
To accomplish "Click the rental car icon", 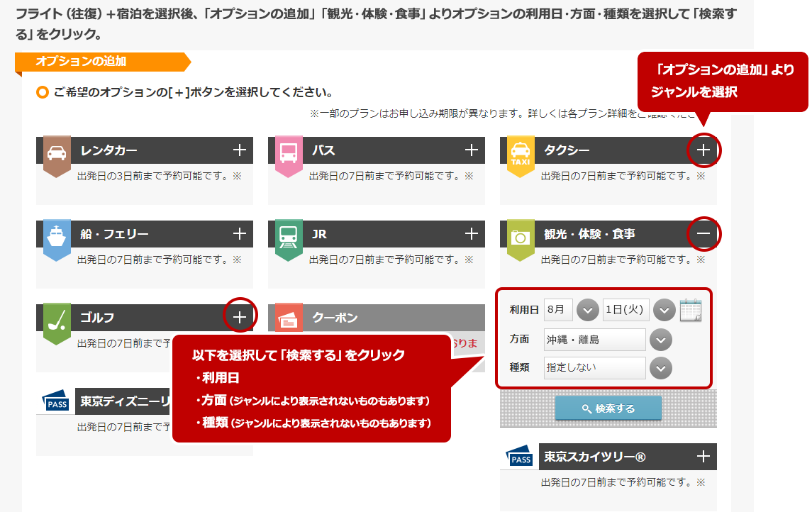I will [x=57, y=152].
